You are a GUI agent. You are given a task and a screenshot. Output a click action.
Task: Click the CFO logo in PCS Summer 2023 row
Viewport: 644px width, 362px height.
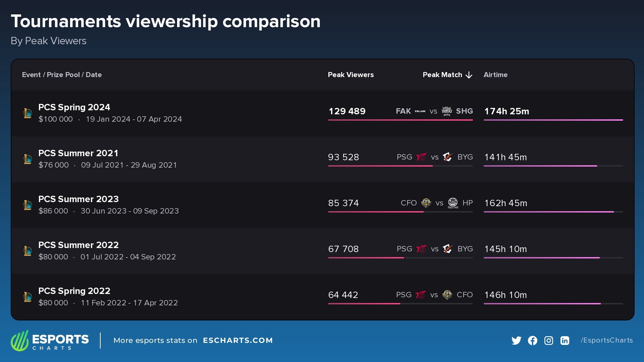click(426, 203)
